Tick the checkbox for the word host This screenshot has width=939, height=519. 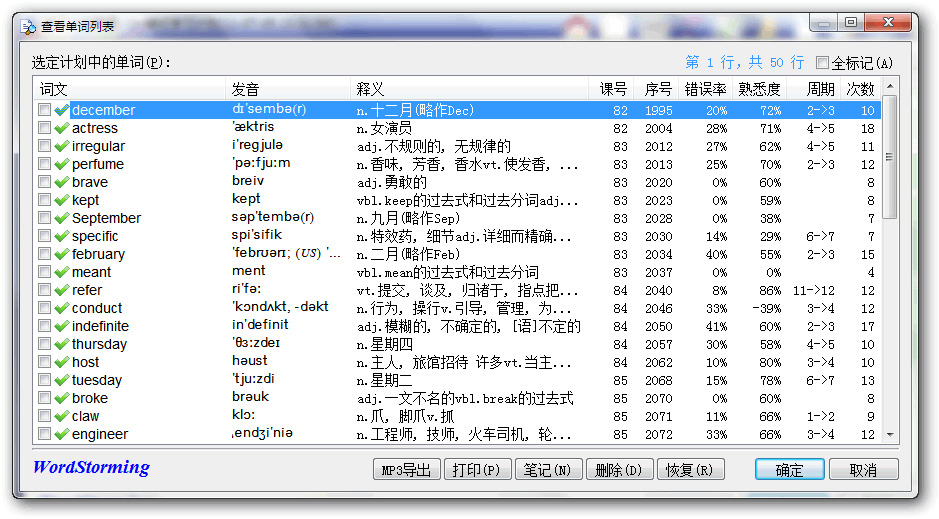[x=45, y=362]
